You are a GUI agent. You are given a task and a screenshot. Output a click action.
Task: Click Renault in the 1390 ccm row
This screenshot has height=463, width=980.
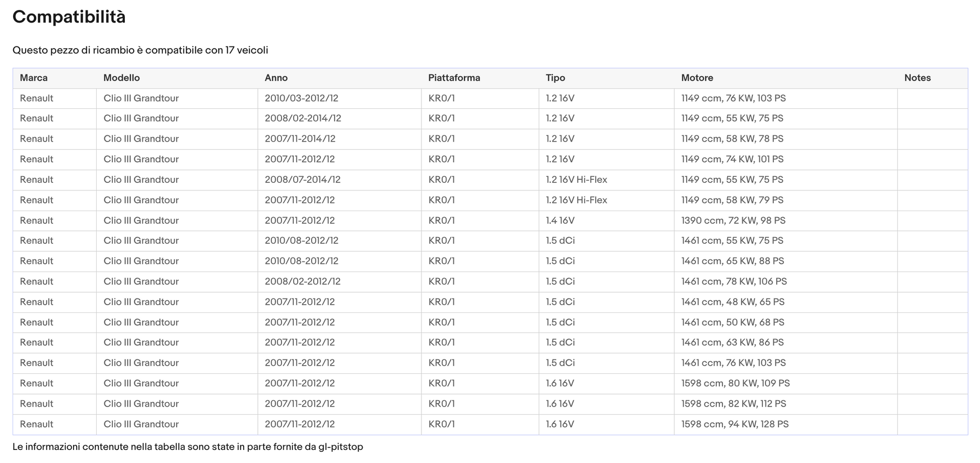[x=37, y=221]
